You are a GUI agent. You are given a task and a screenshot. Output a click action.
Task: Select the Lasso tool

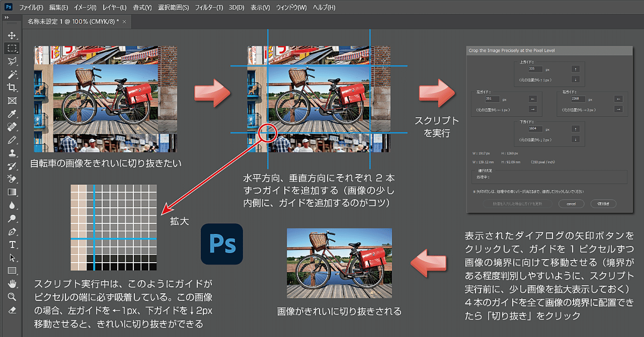pos(12,61)
